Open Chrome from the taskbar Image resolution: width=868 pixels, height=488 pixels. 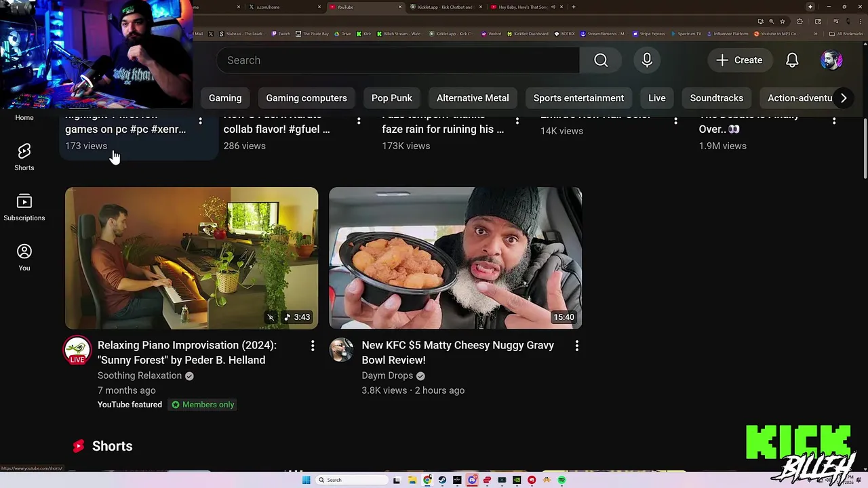click(427, 480)
